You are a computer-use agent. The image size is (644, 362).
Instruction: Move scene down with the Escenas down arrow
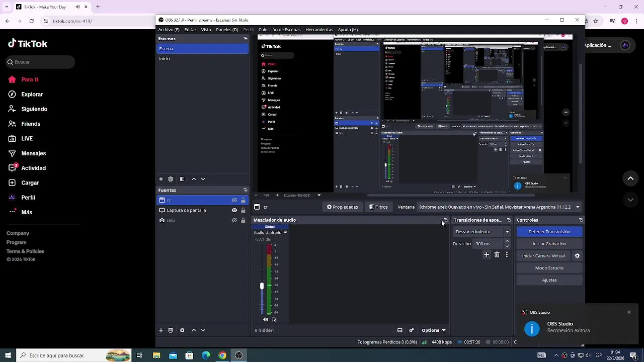[203, 179]
